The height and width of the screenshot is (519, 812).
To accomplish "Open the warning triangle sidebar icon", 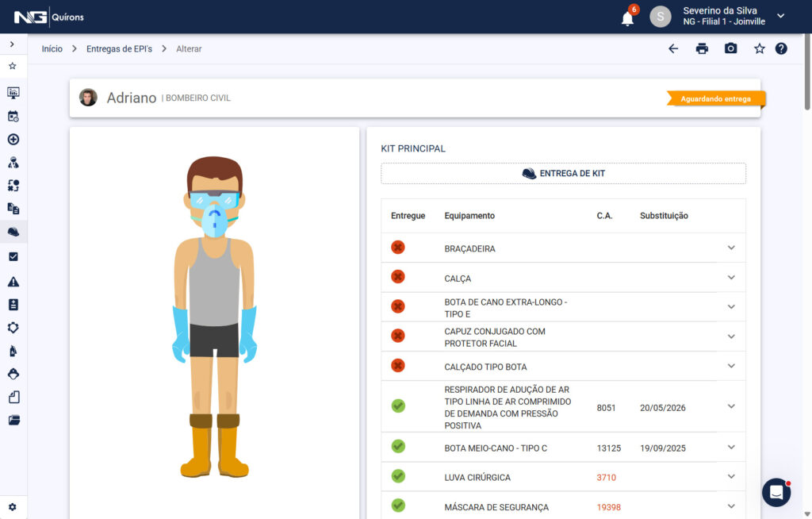I will [x=13, y=282].
